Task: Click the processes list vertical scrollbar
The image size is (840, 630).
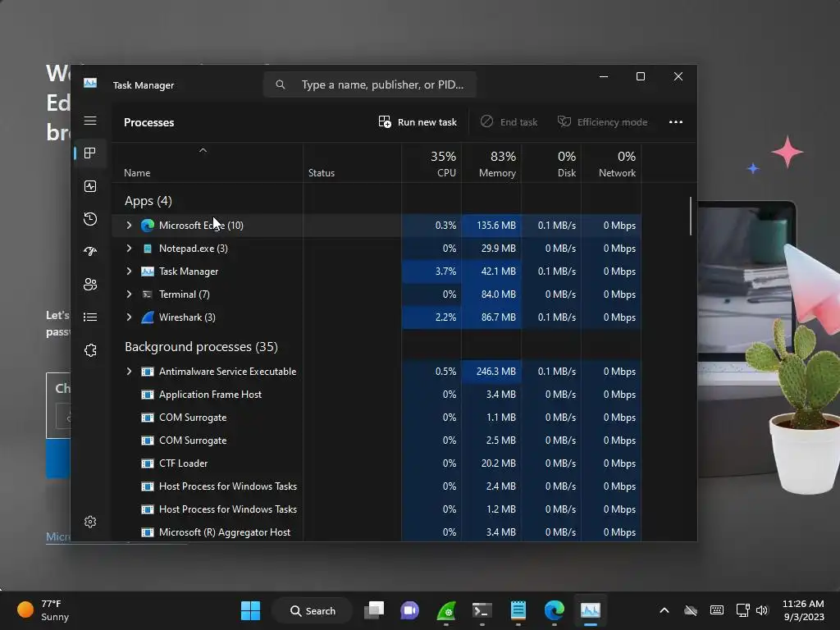Action: pyautogui.click(x=691, y=216)
